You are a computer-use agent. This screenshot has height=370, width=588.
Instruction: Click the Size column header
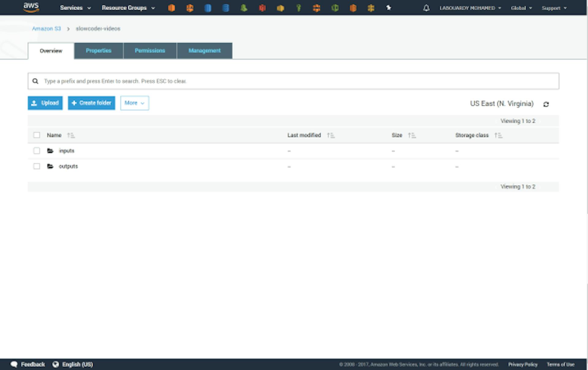tap(397, 135)
